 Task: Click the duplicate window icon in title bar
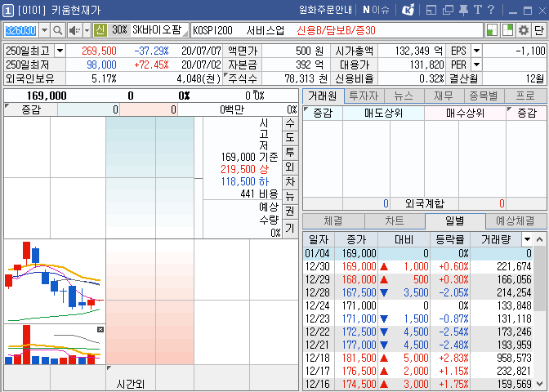click(x=448, y=10)
